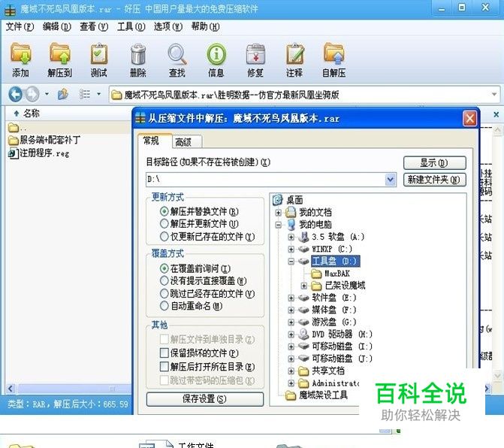Select the 服务端+配套补丁 folder
This screenshot has width=504, height=448.
(44, 140)
